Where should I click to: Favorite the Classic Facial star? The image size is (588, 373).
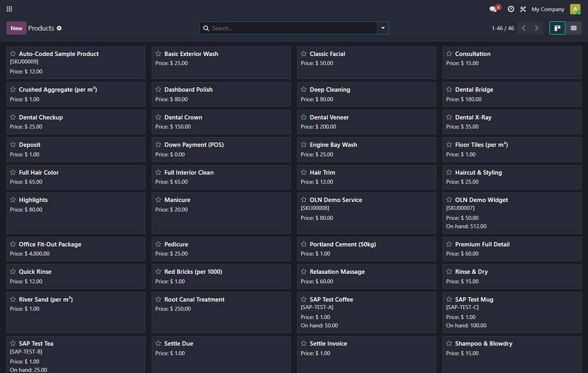tap(304, 53)
